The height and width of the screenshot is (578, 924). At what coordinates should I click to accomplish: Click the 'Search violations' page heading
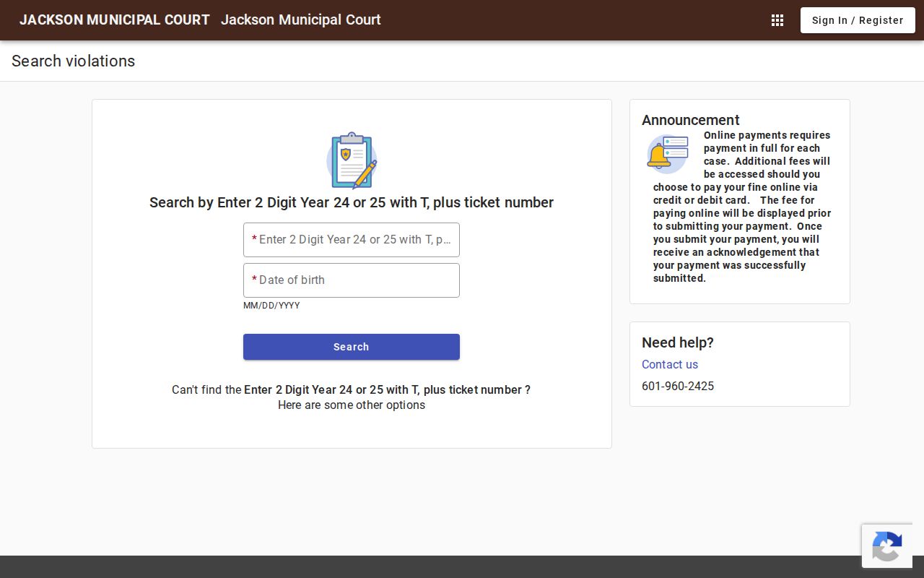tap(74, 61)
